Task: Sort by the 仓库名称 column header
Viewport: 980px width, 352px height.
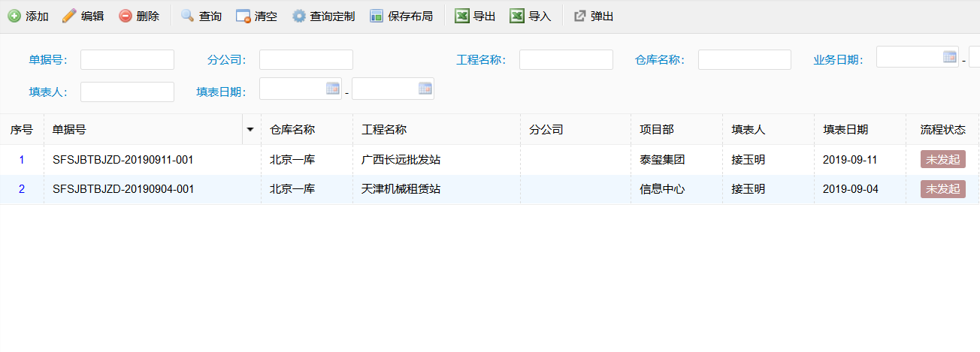Action: [x=307, y=130]
